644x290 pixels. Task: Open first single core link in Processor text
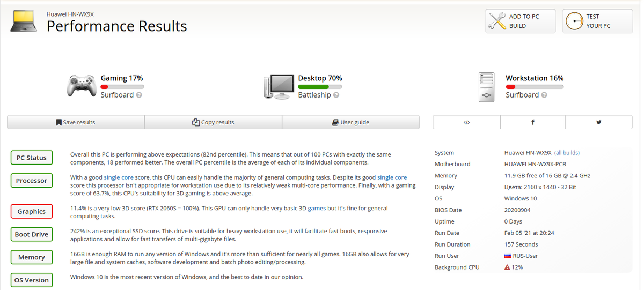point(119,177)
